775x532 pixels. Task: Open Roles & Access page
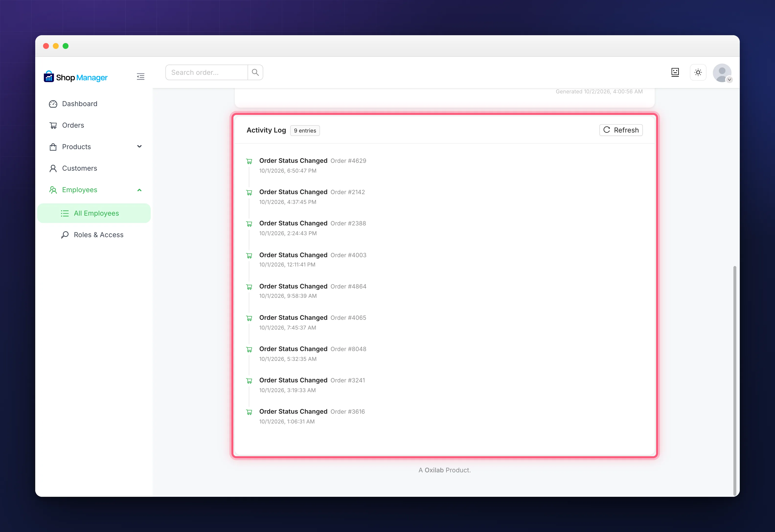click(94, 235)
